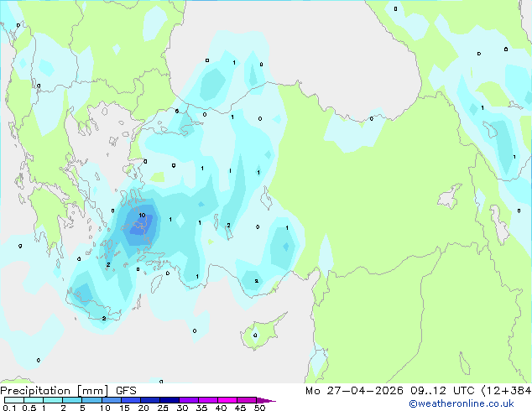The height and width of the screenshot is (411, 532).
Task: Click the GFS model label
Action: [126, 391]
